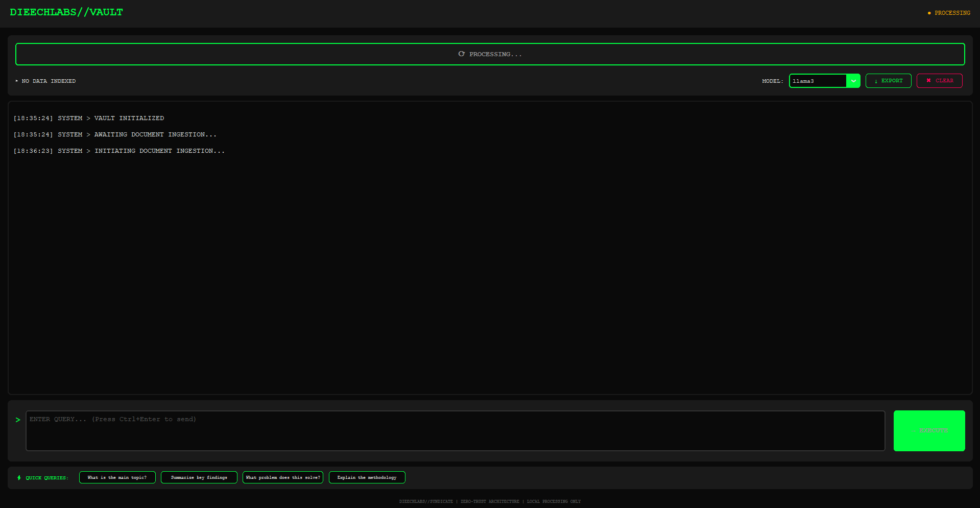This screenshot has width=980, height=508.
Task: Click the download arrow icon on EXPORT
Action: point(876,81)
